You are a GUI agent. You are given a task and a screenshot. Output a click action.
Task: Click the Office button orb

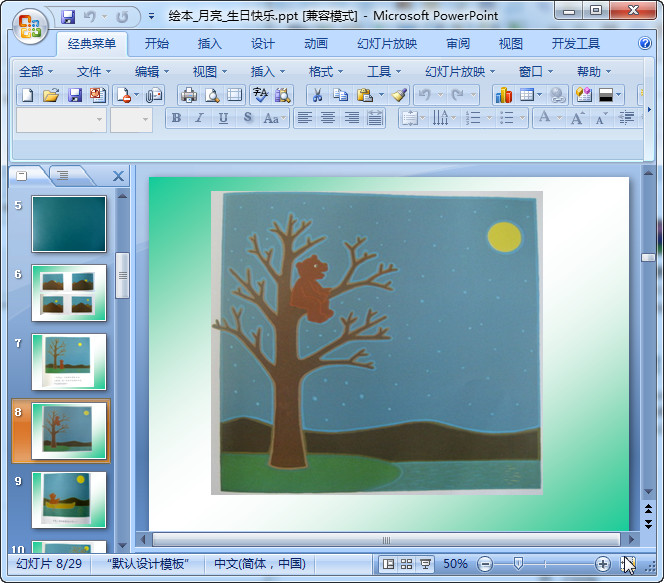(x=30, y=27)
